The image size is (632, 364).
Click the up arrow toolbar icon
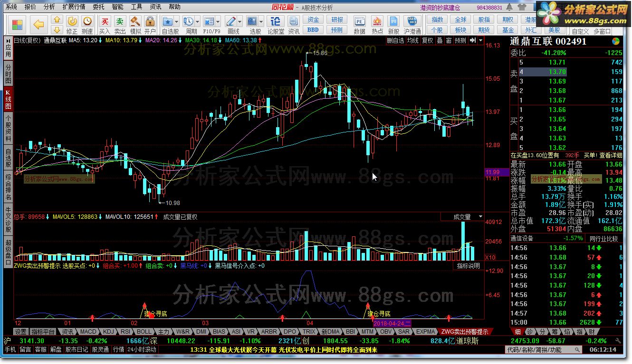(x=57, y=19)
